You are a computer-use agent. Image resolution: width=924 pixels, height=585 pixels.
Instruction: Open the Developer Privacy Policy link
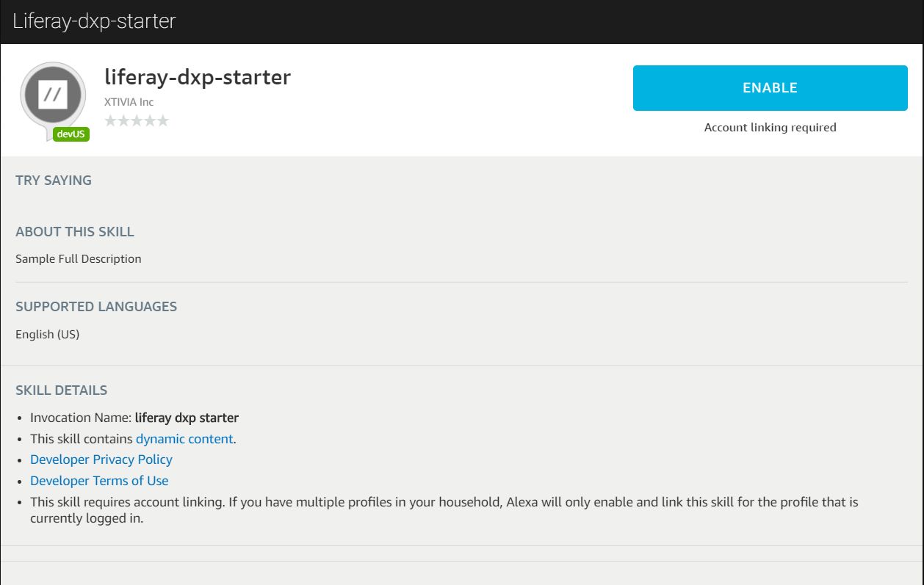point(101,459)
